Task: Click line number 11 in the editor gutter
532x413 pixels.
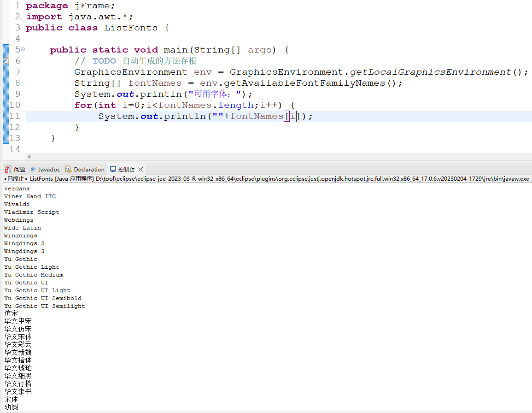Action: click(x=15, y=116)
